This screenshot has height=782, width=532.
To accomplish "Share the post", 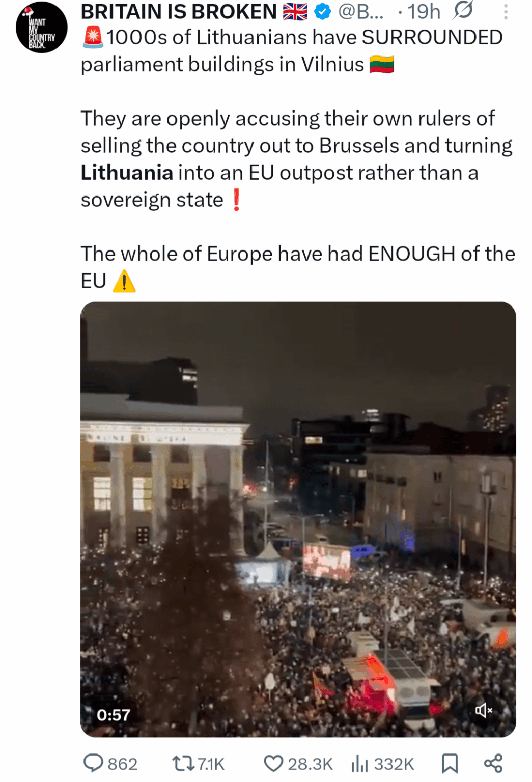I will click(492, 763).
